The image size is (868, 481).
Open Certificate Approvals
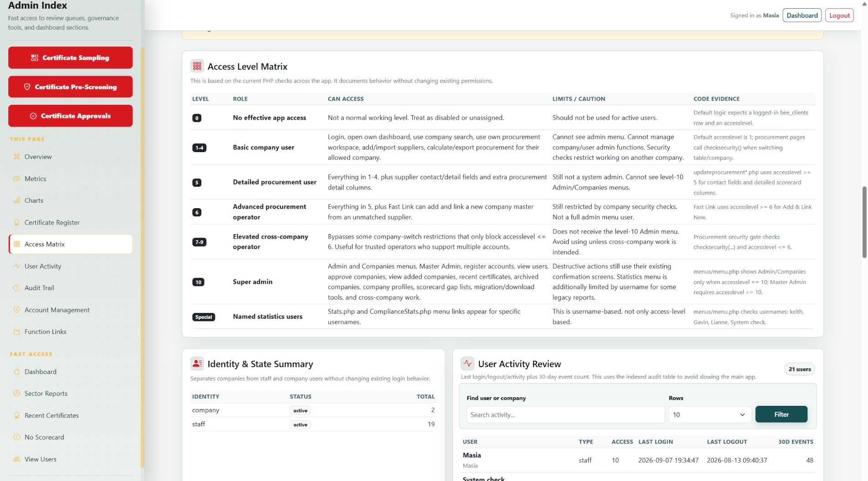click(x=70, y=116)
